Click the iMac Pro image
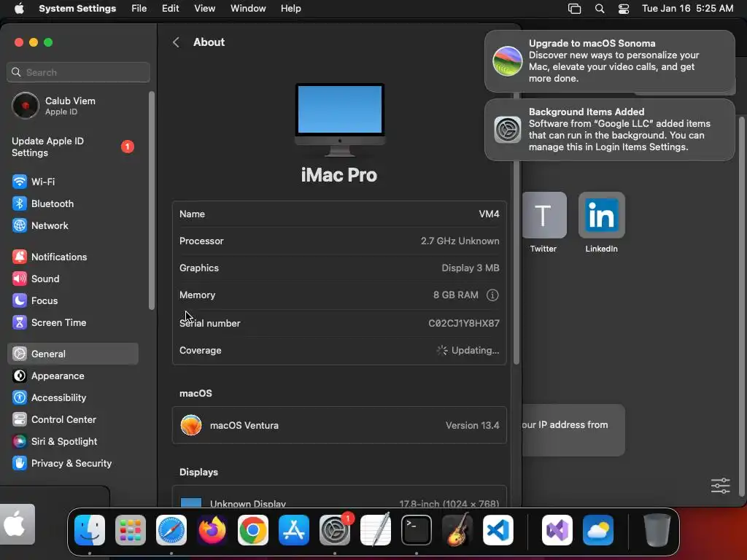The height and width of the screenshot is (560, 747). pyautogui.click(x=340, y=120)
